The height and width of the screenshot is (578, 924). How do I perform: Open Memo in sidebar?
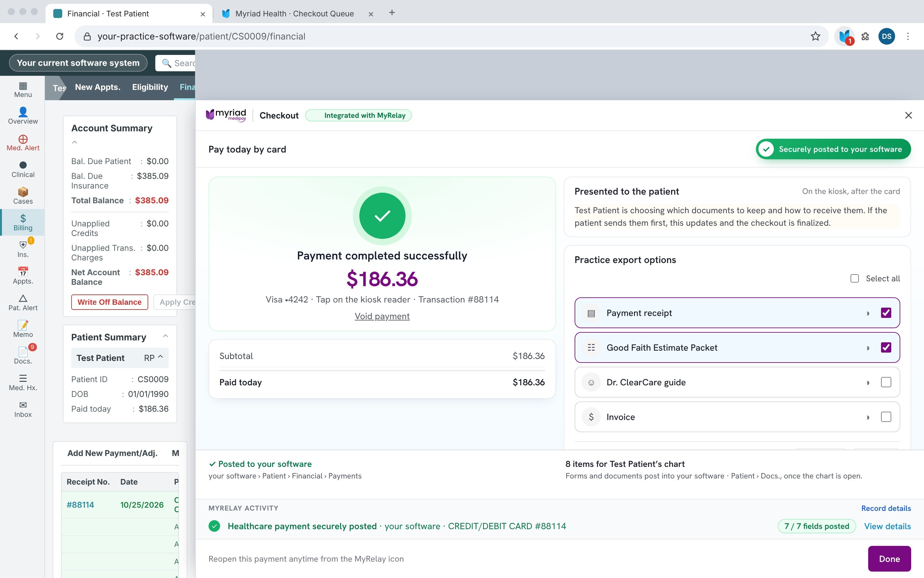pyautogui.click(x=23, y=329)
